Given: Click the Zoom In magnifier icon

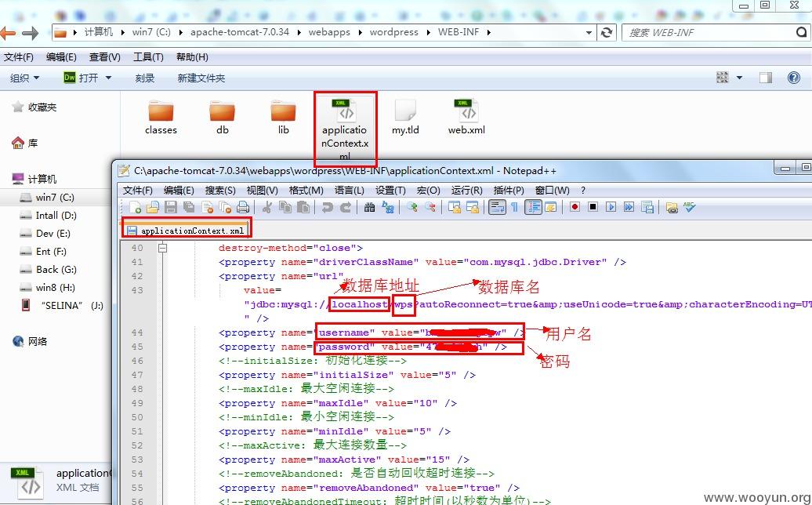Looking at the screenshot, I should click(x=411, y=207).
